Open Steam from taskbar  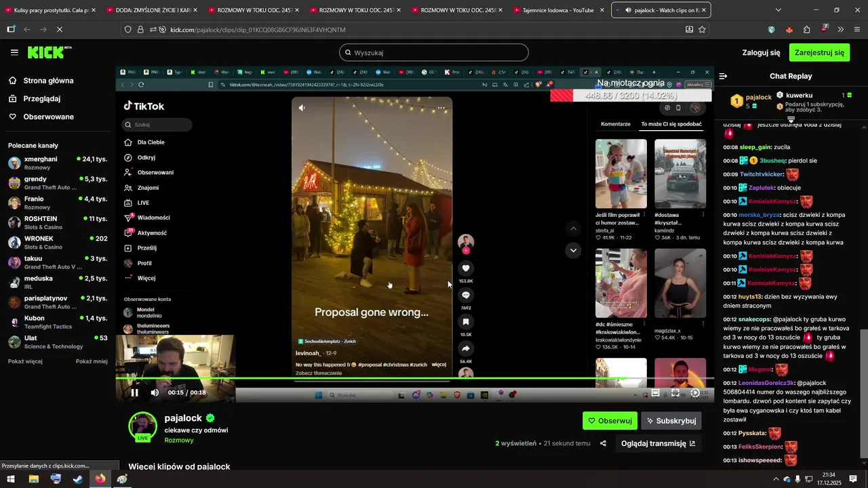[x=78, y=479]
